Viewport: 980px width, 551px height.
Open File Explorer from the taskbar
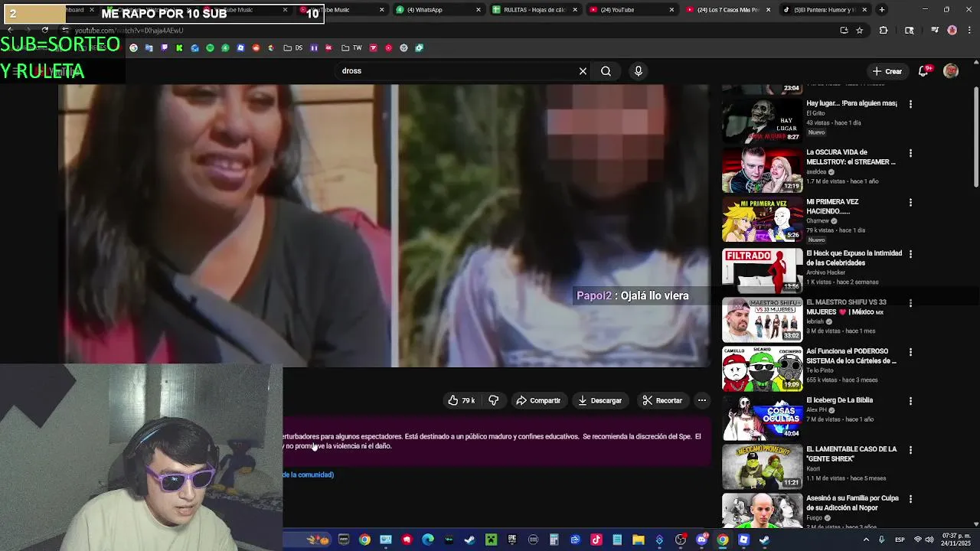pyautogui.click(x=638, y=540)
